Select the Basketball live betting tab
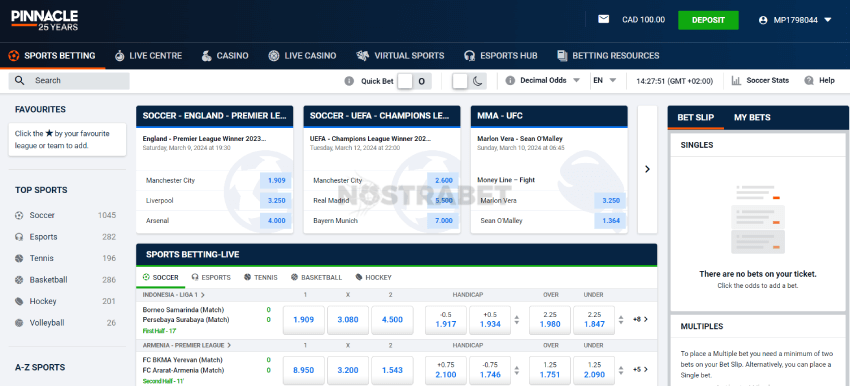 pyautogui.click(x=317, y=277)
